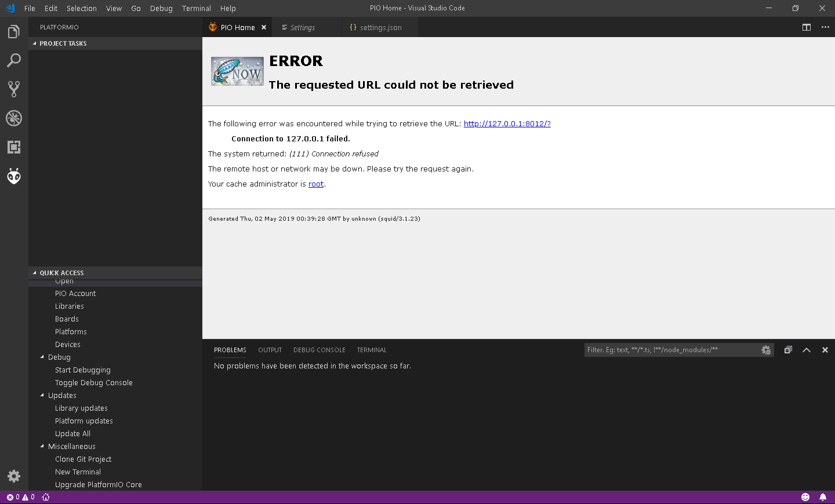Open the Source Control view icon
The image size is (835, 504).
click(x=14, y=89)
